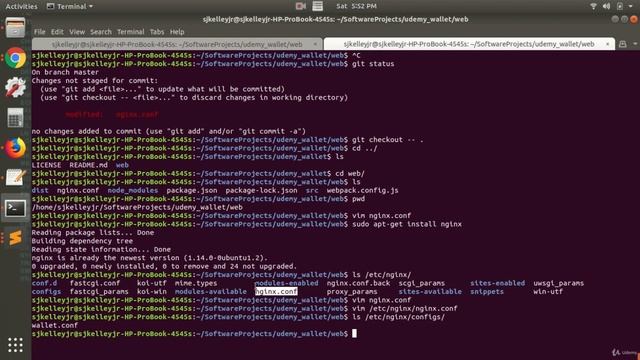Click snippets directory name
The height and width of the screenshot is (360, 640).
point(487,291)
